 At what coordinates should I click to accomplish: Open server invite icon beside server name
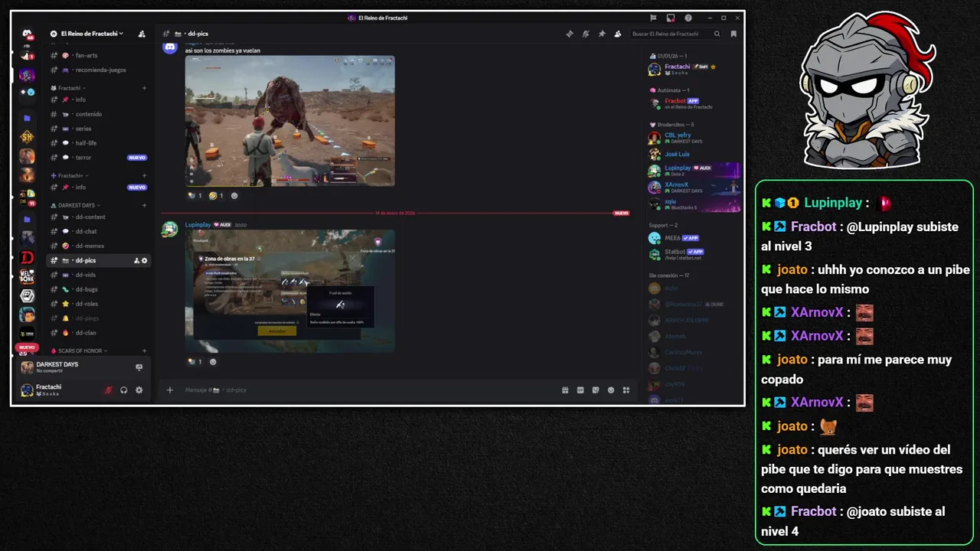pyautogui.click(x=142, y=34)
